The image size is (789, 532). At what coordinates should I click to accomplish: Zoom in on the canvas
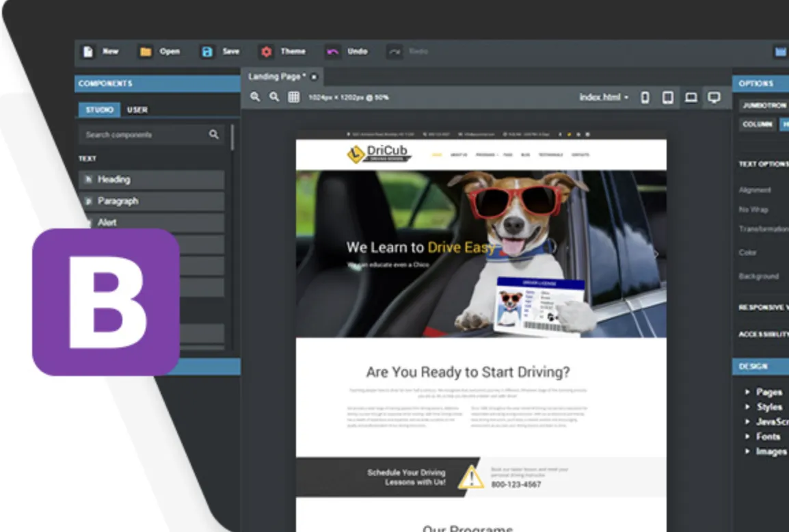tap(255, 96)
